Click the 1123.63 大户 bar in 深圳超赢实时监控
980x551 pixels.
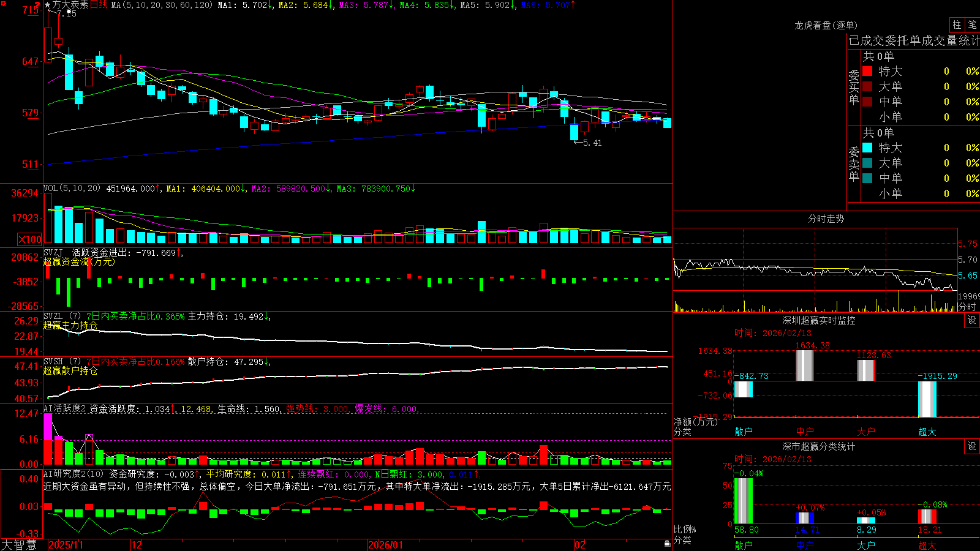(x=865, y=370)
